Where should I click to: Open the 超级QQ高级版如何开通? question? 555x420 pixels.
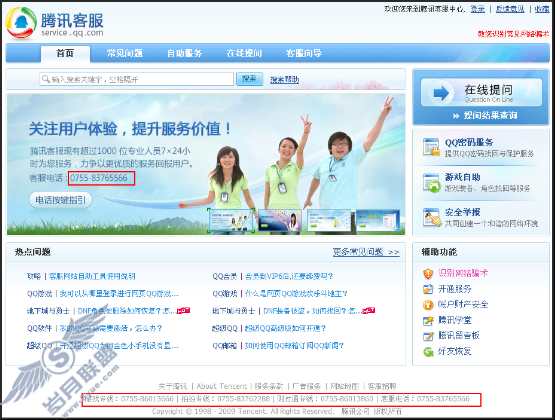(x=285, y=328)
